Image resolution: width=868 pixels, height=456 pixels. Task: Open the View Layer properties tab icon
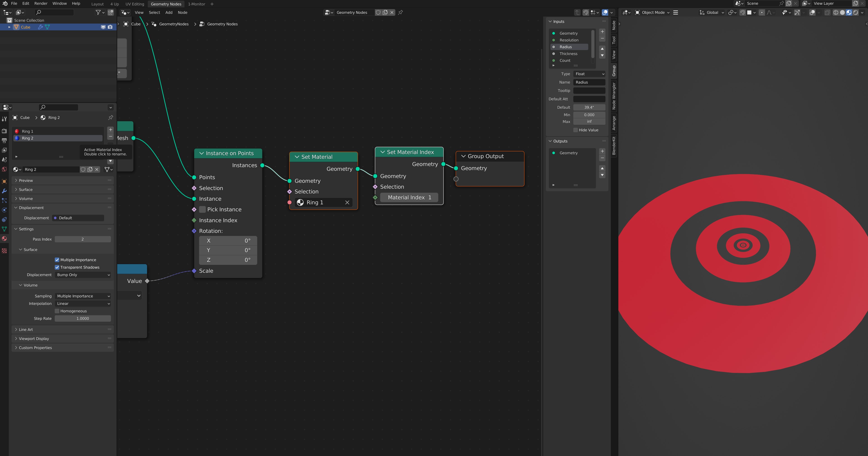[x=4, y=150]
